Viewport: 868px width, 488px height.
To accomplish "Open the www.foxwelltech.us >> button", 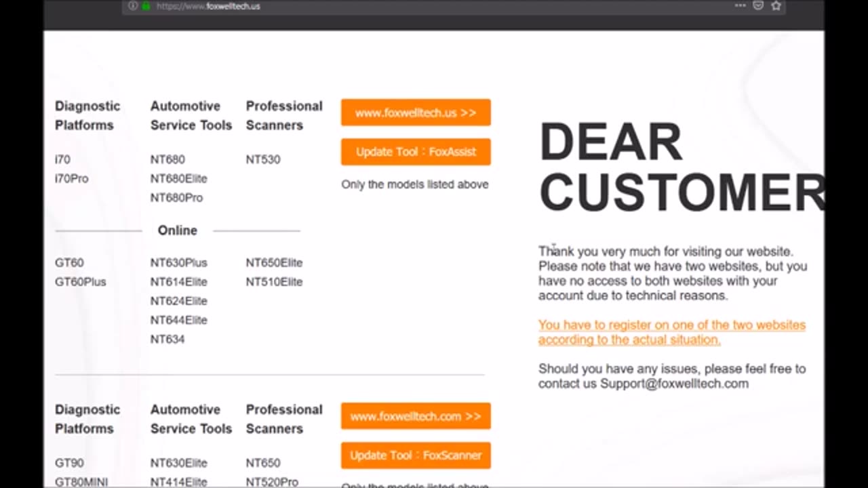I will click(416, 113).
